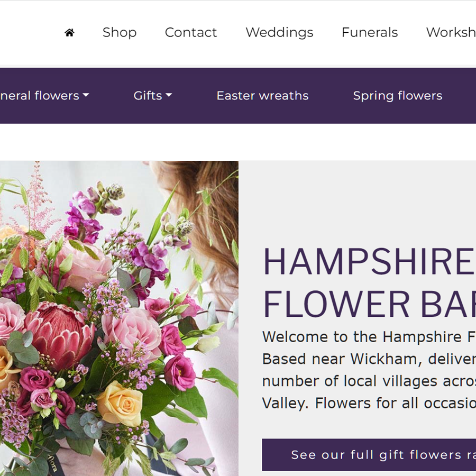Click the bouquet hero image
This screenshot has height=476, width=476.
pos(119,317)
